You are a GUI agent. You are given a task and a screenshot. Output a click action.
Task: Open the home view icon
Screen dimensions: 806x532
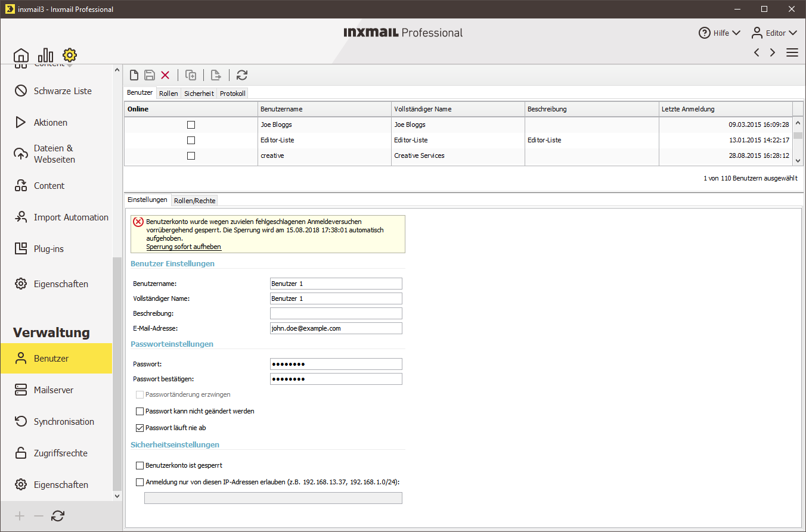[21, 55]
